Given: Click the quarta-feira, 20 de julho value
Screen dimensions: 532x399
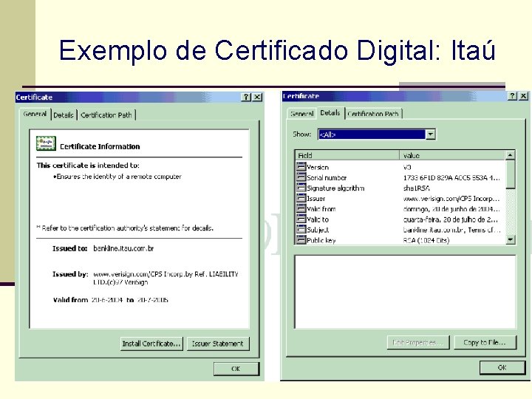Looking at the screenshot, I should (x=450, y=219).
